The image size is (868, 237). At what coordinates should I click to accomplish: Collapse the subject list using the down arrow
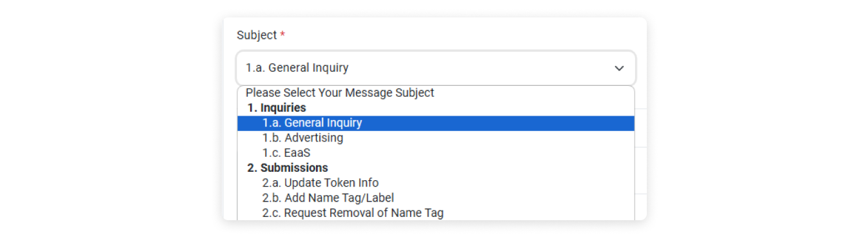click(x=619, y=68)
